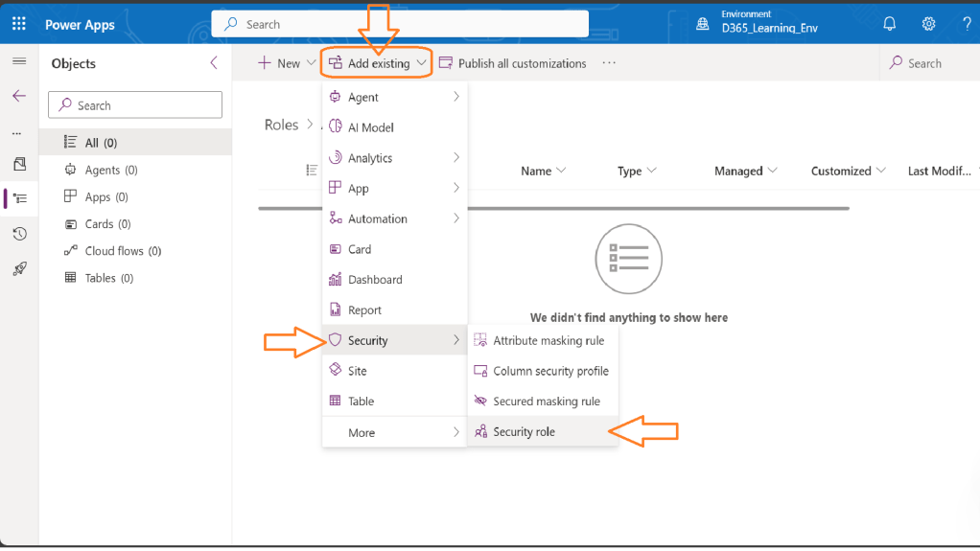Expand the Automation submenu
The image size is (980, 551).
[x=394, y=218]
